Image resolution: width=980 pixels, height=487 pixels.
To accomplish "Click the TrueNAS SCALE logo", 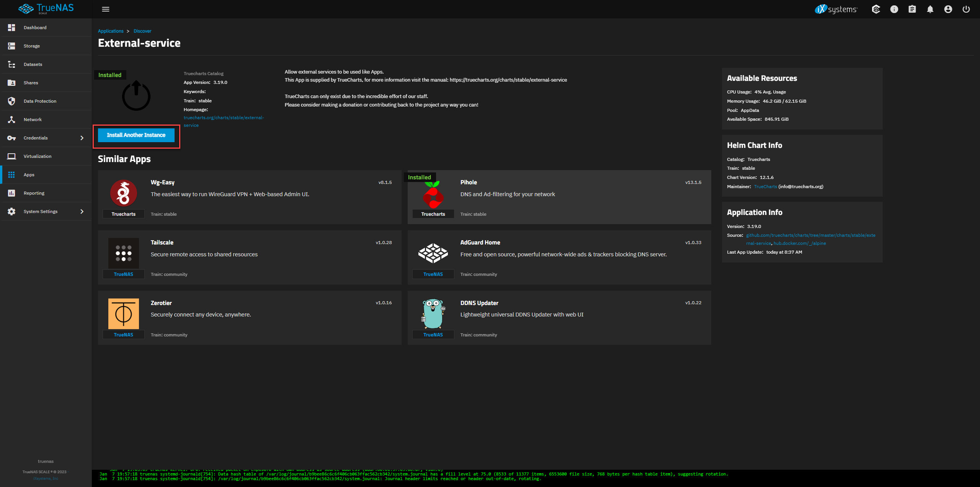I will pyautogui.click(x=46, y=8).
